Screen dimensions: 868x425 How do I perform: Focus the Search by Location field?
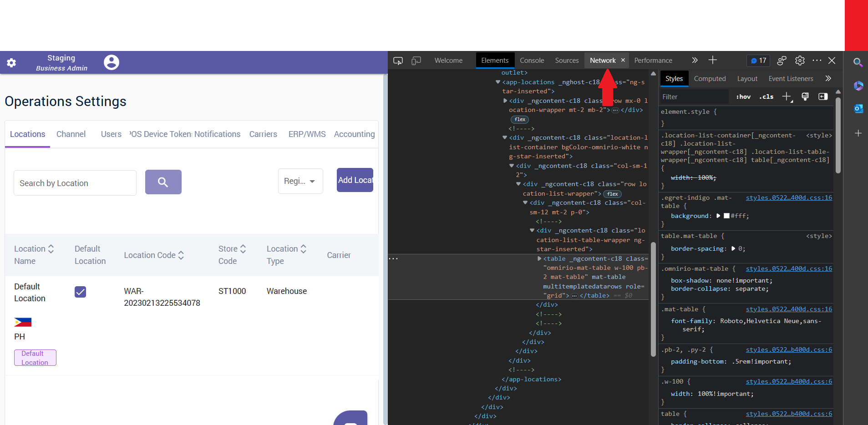point(75,183)
